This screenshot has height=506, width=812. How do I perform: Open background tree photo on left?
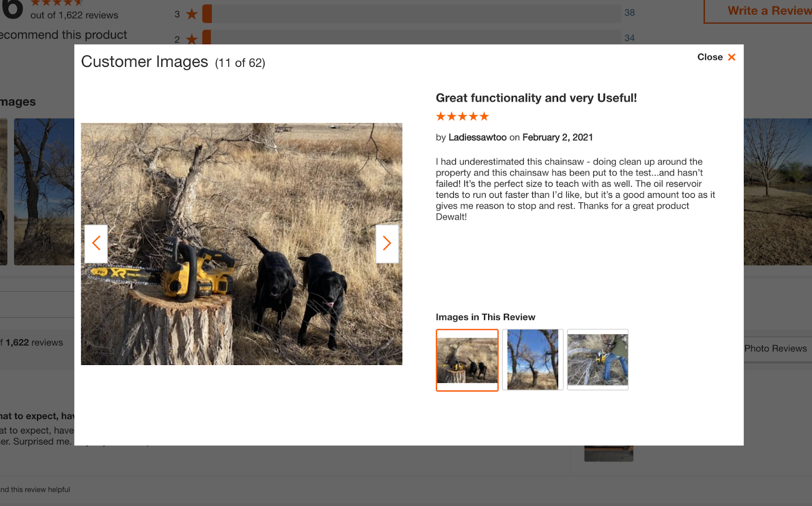pos(44,192)
